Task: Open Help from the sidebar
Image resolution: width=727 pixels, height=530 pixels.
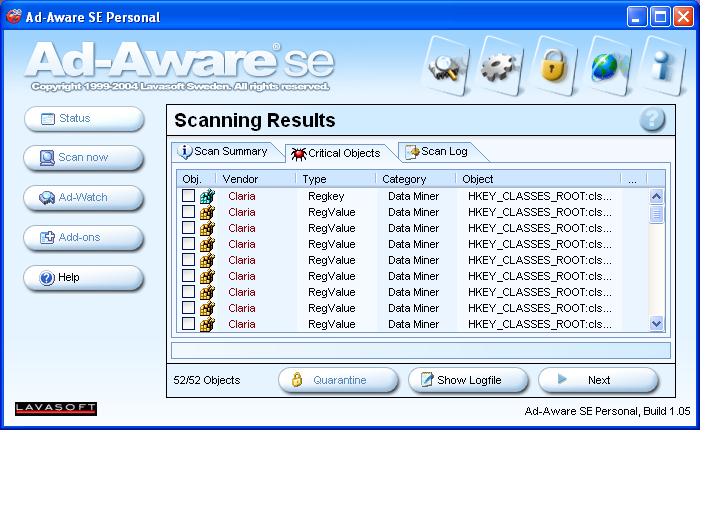Action: pyautogui.click(x=84, y=278)
